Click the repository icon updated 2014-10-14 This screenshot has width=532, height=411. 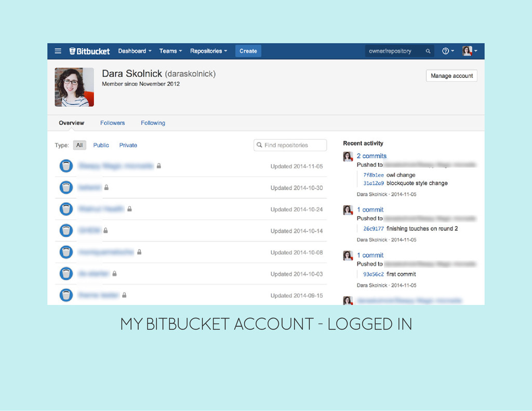click(66, 231)
